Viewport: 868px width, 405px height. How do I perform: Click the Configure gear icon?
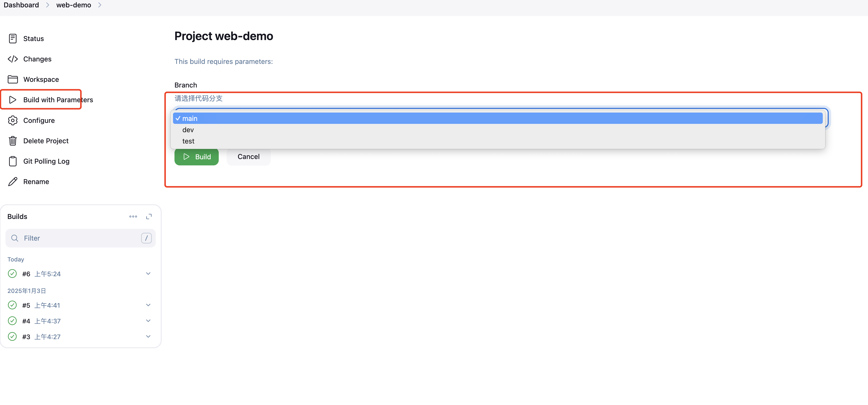pyautogui.click(x=13, y=120)
